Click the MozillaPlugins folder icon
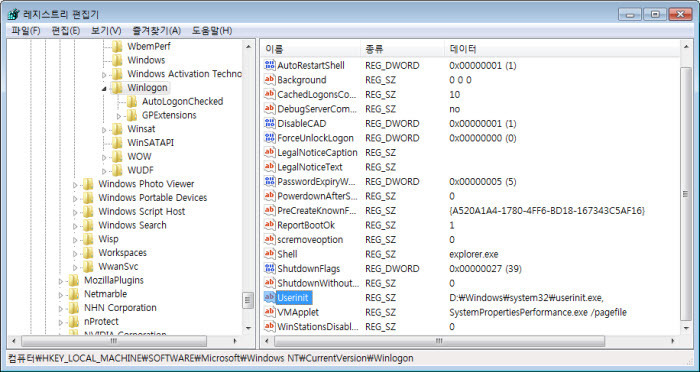 (x=74, y=280)
